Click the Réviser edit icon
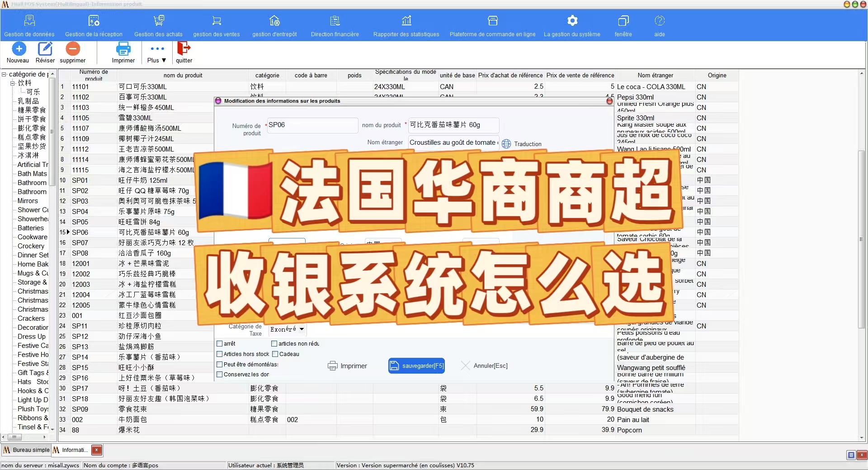The width and height of the screenshot is (868, 470). pos(45,48)
